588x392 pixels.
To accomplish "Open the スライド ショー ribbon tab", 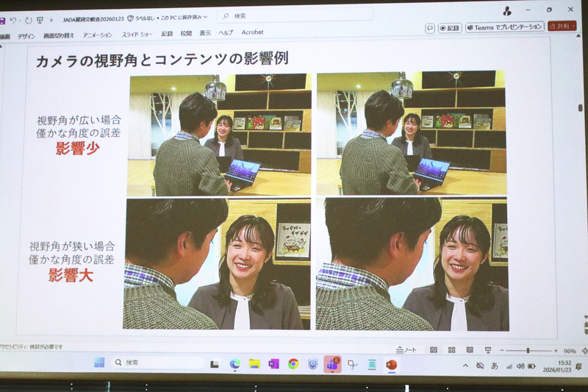I will pyautogui.click(x=137, y=34).
